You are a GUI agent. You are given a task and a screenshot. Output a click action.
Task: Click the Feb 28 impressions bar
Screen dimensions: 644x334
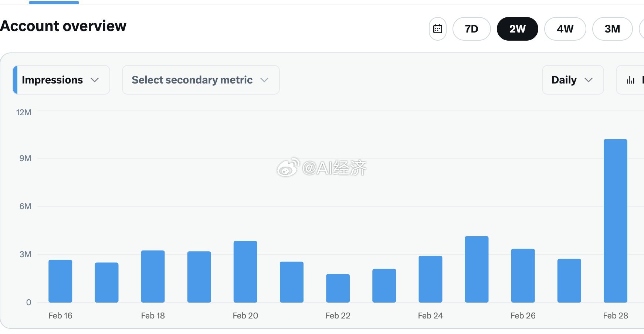coord(615,221)
